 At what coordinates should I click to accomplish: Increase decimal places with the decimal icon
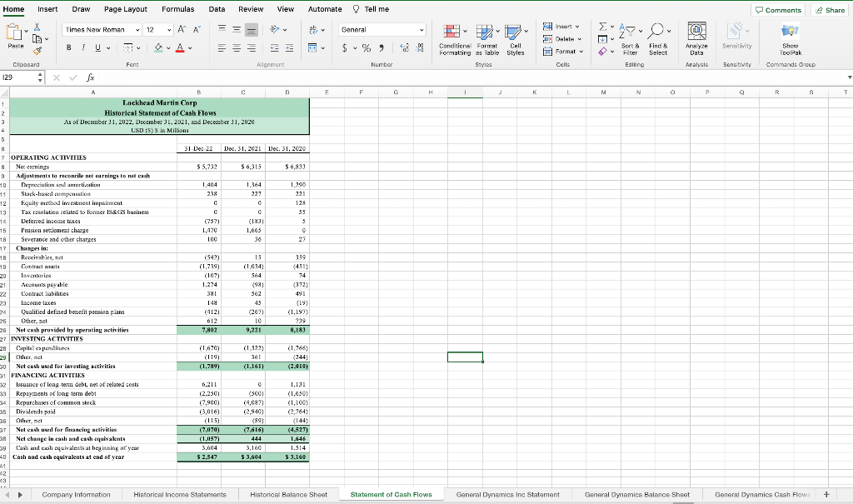click(404, 48)
